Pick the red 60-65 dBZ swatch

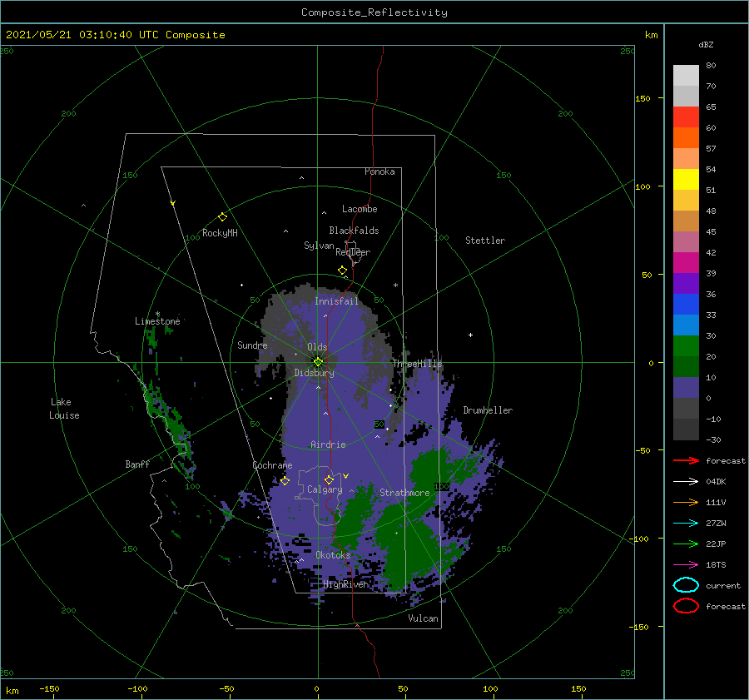coord(686,117)
